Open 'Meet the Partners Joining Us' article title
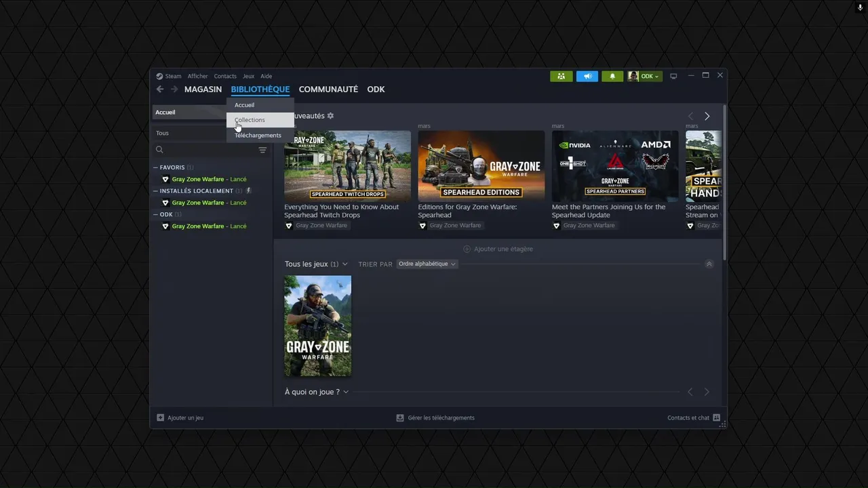The image size is (868, 488). (608, 211)
